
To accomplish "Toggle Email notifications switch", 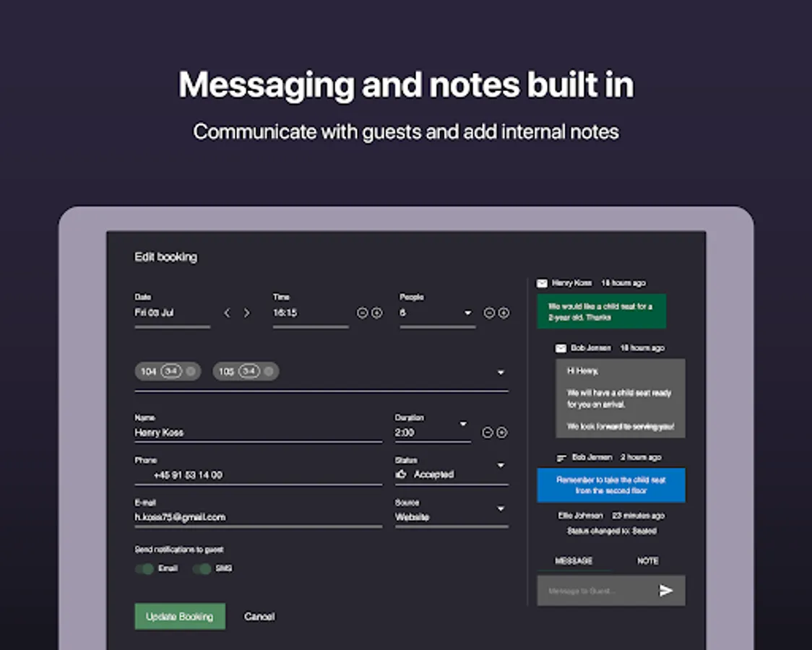I will pyautogui.click(x=144, y=569).
